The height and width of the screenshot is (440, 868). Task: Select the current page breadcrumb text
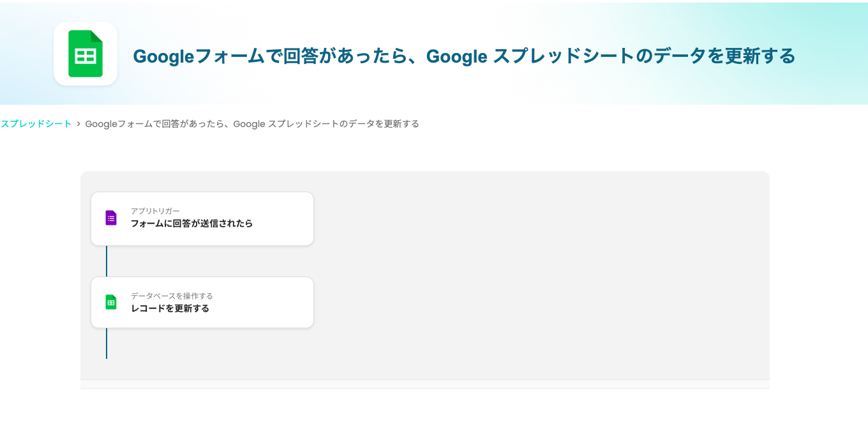(252, 124)
